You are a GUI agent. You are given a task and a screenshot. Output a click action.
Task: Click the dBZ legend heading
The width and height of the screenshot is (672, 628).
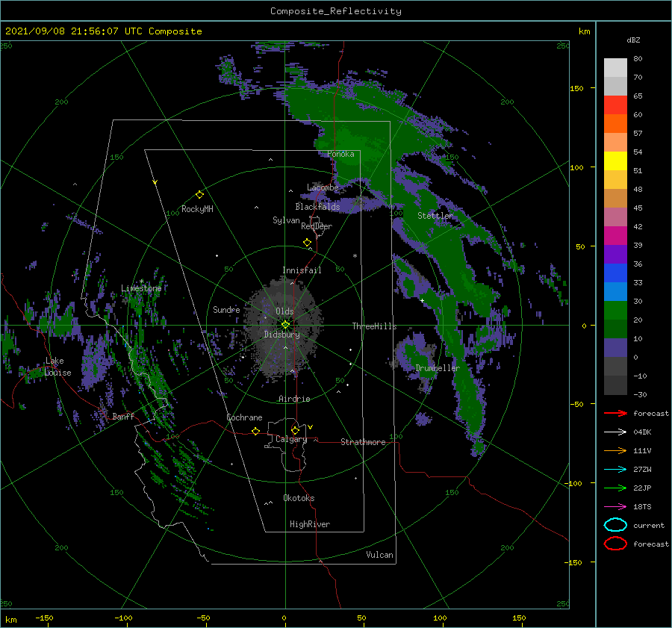click(633, 40)
